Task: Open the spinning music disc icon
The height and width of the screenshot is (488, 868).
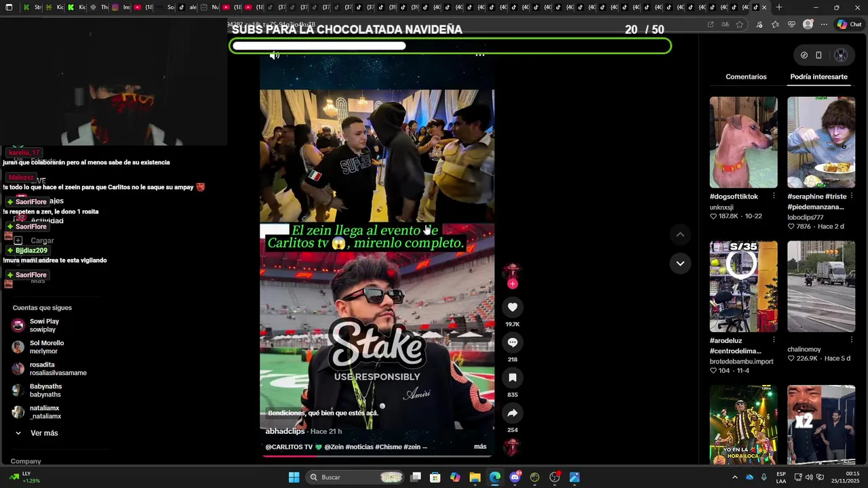Action: pyautogui.click(x=512, y=447)
